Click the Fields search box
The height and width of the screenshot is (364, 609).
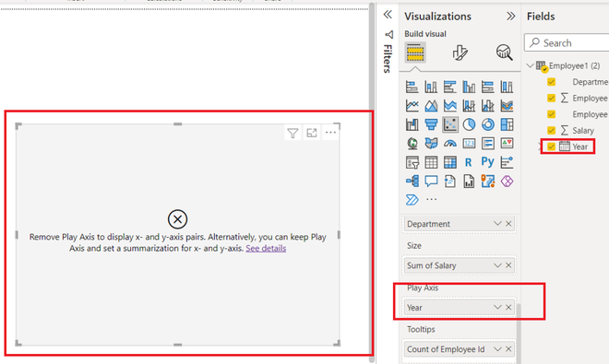567,42
